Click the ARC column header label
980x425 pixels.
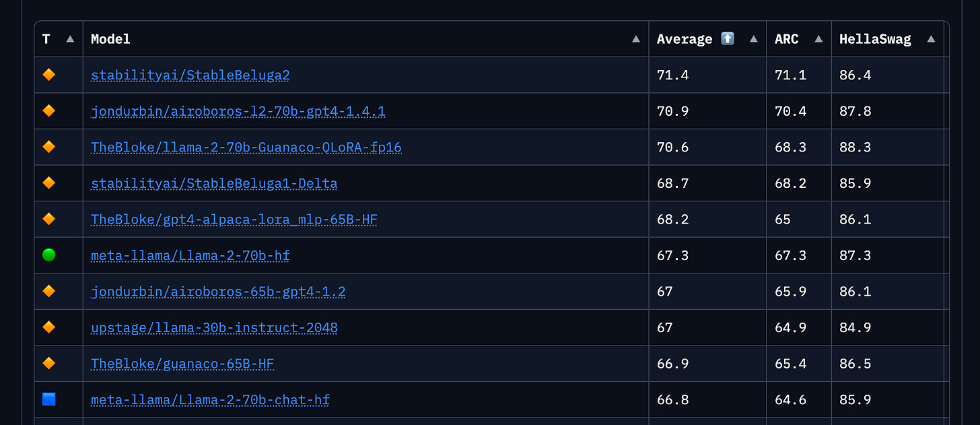pos(787,39)
